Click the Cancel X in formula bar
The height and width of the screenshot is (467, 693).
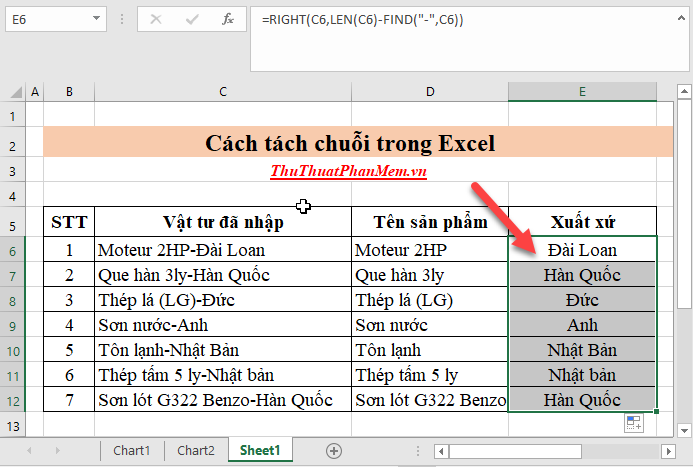156,18
